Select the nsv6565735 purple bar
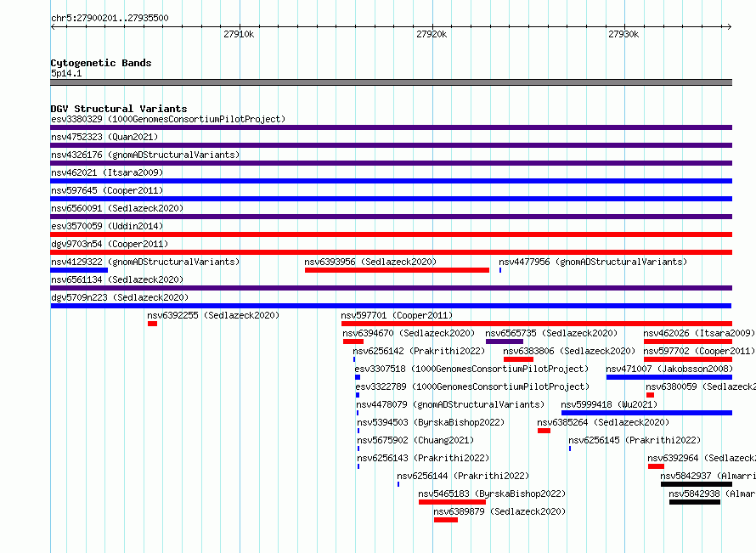Image resolution: width=756 pixels, height=553 pixels. tap(505, 341)
